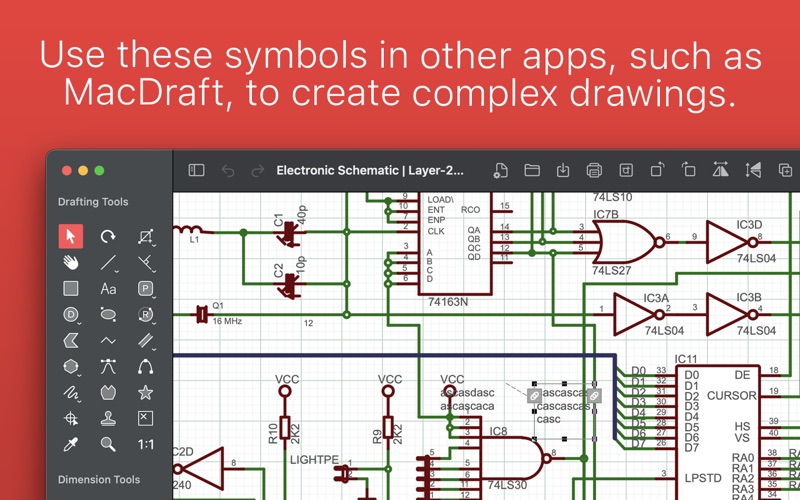Screen dimensions: 800x500
Task: Click the Electronic Schematic document title
Action: pos(370,170)
